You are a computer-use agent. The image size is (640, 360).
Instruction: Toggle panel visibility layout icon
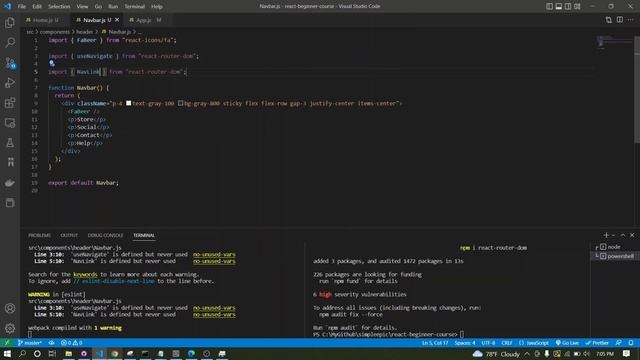[559, 6]
